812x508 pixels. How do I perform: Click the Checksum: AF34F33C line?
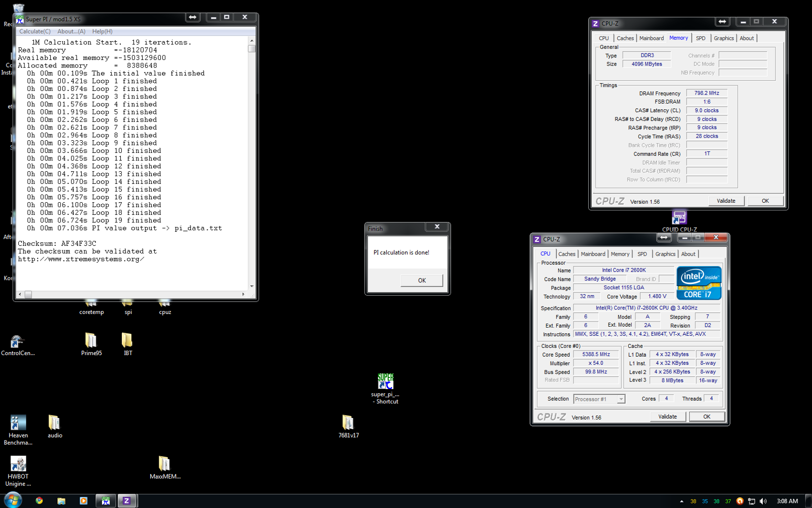pyautogui.click(x=57, y=244)
